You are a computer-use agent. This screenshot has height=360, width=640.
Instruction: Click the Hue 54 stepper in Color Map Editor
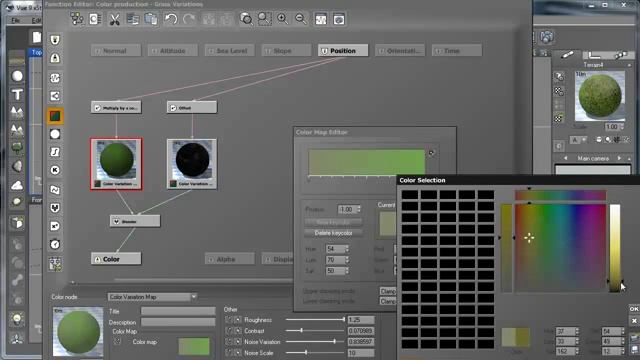[347, 249]
